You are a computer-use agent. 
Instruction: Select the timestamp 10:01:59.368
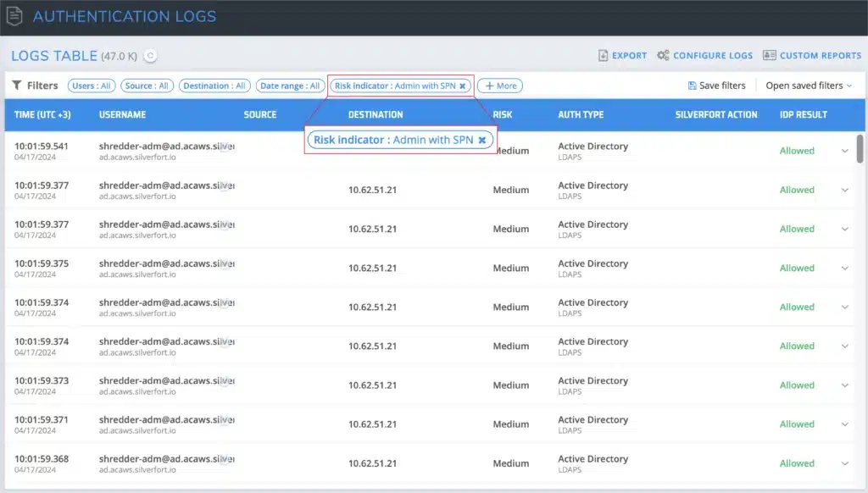click(42, 459)
